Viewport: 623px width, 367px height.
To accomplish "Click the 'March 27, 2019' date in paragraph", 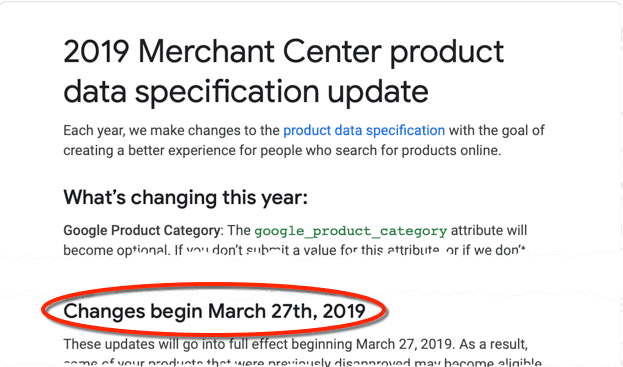I will coord(406,344).
